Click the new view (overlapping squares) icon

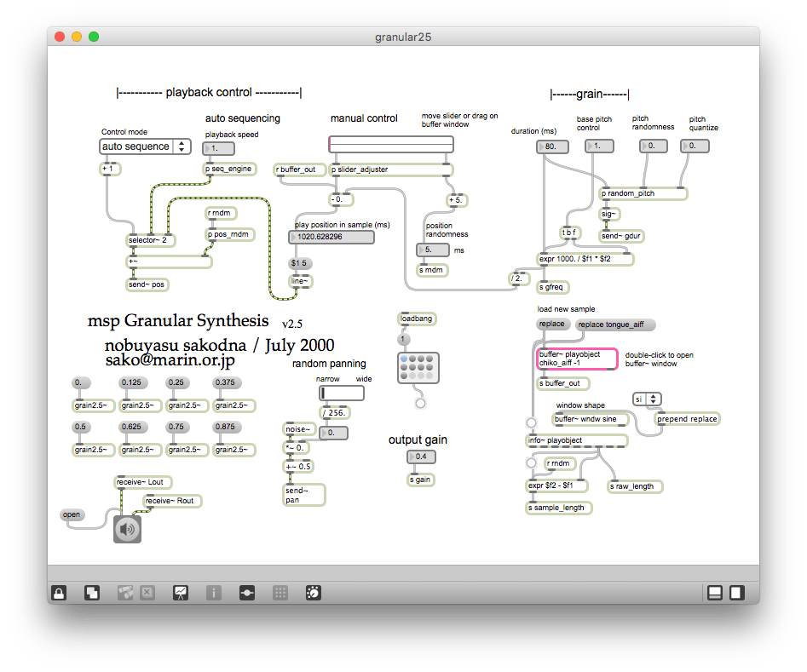pyautogui.click(x=92, y=593)
